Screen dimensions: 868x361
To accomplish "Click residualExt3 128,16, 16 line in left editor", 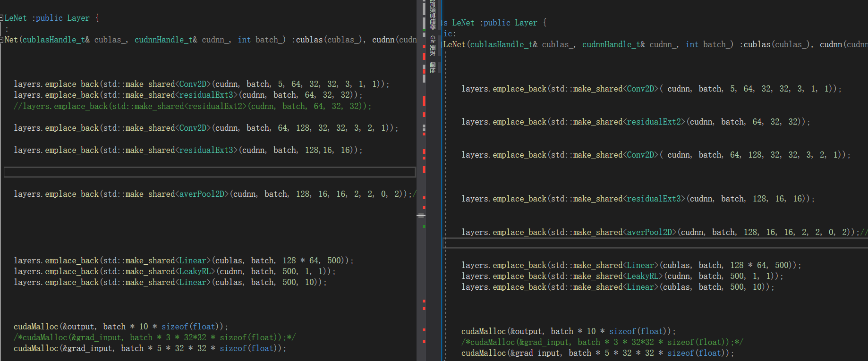I will click(x=188, y=150).
